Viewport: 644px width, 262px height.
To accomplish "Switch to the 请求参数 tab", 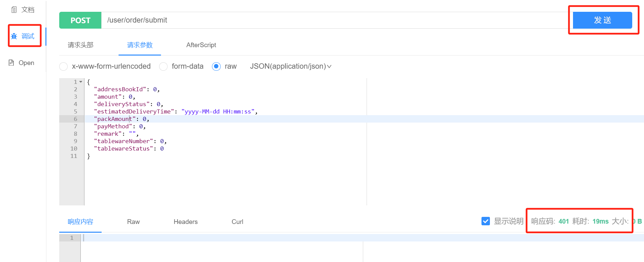I will (140, 45).
